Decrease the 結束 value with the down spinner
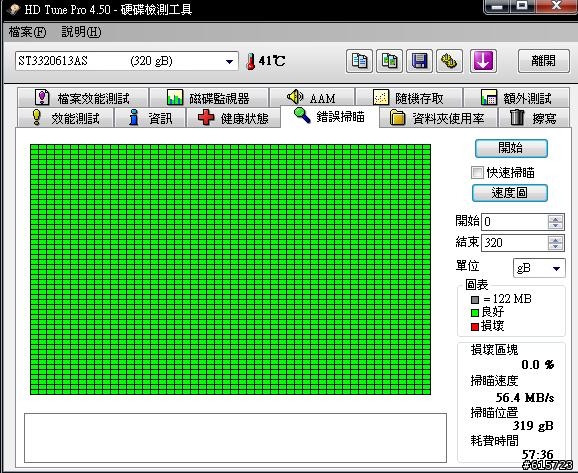578x473 pixels. 555,246
